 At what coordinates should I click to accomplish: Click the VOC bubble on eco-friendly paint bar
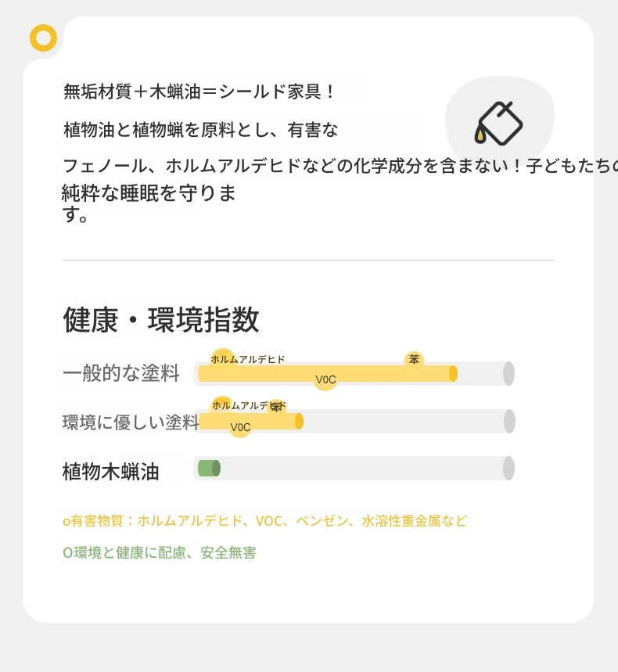coord(240,427)
